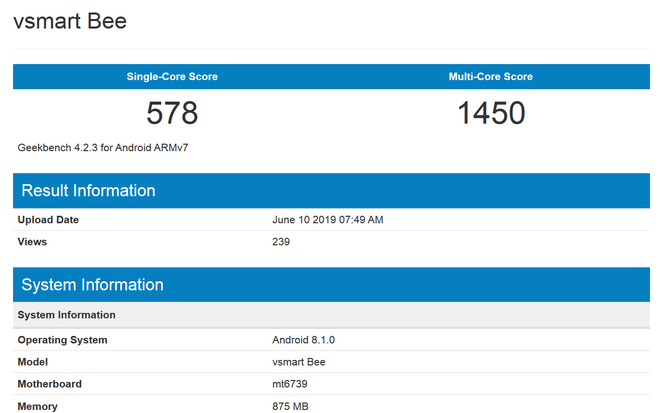Click the 875 MB memory value

pyautogui.click(x=291, y=406)
